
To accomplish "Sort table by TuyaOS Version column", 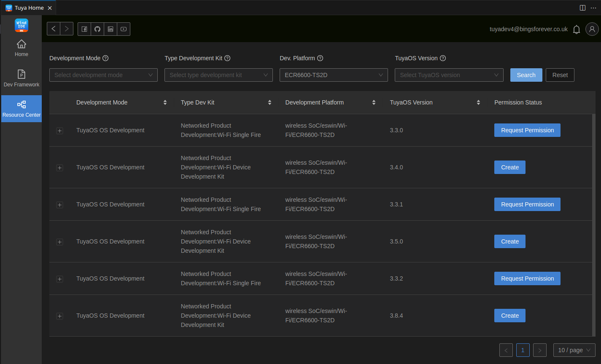I will (478, 102).
